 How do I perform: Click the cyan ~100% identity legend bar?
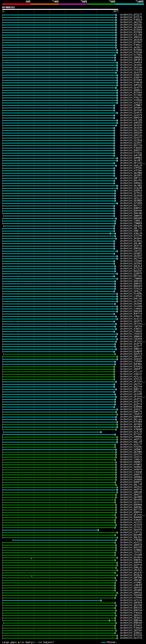click(x=130, y=4)
